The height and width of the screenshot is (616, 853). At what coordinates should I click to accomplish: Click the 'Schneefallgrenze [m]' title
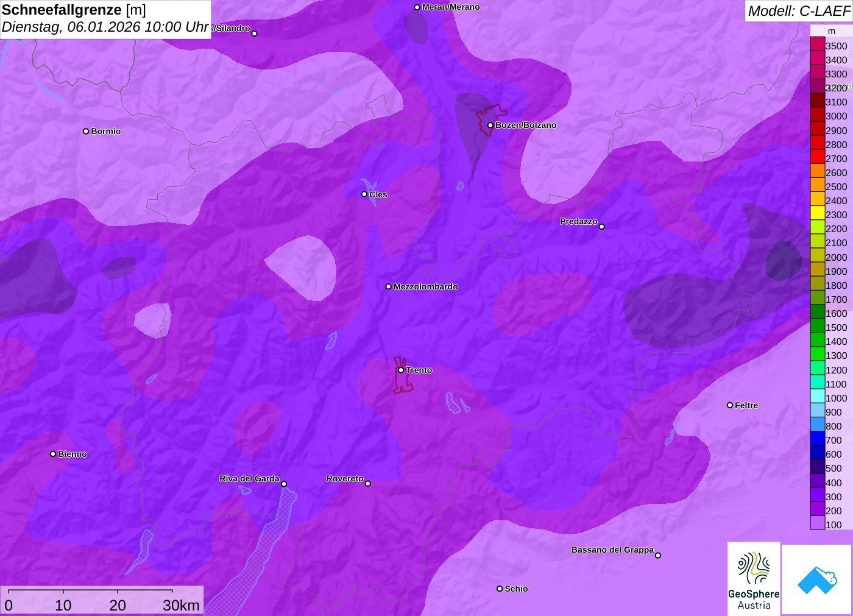(74, 10)
